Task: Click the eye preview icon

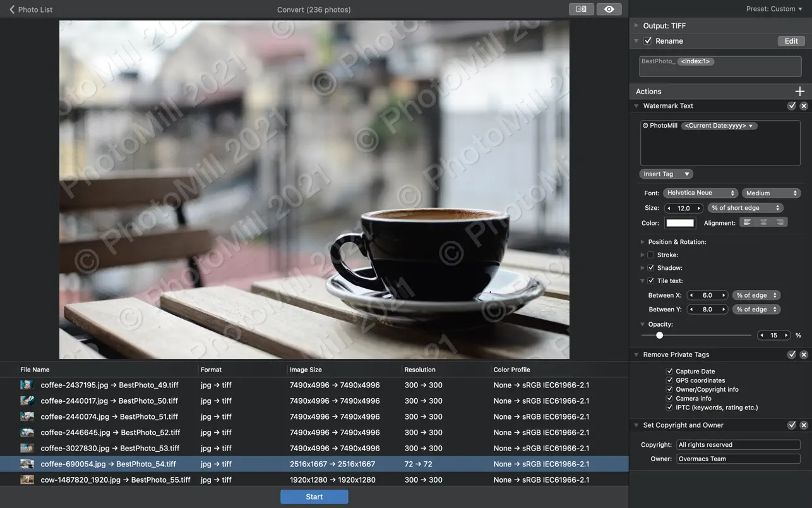Action: [x=609, y=9]
